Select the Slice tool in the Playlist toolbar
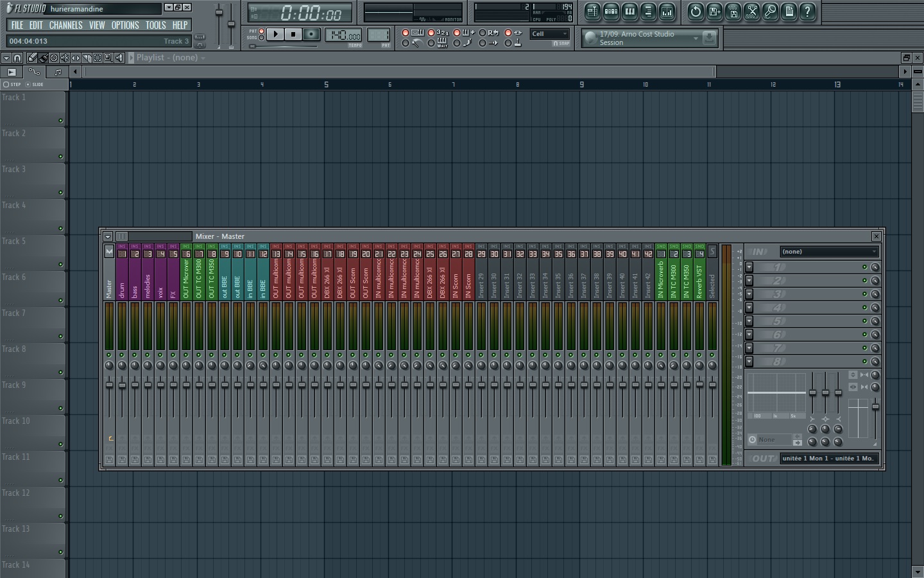The height and width of the screenshot is (578, 924). click(87, 58)
